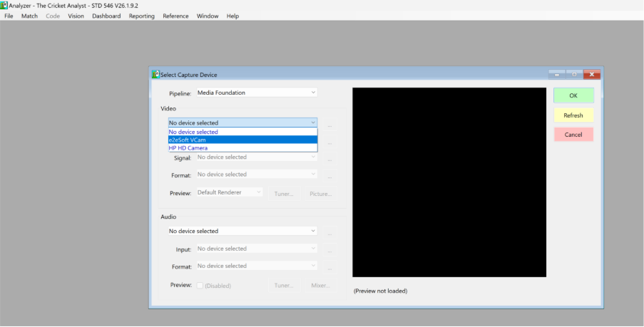Click the ellipsis button beside Audio Input
The height and width of the screenshot is (327, 644).
[x=329, y=250]
